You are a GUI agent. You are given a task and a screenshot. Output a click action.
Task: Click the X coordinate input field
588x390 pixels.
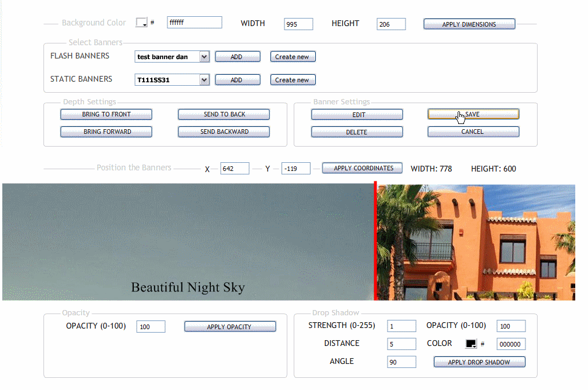point(235,169)
